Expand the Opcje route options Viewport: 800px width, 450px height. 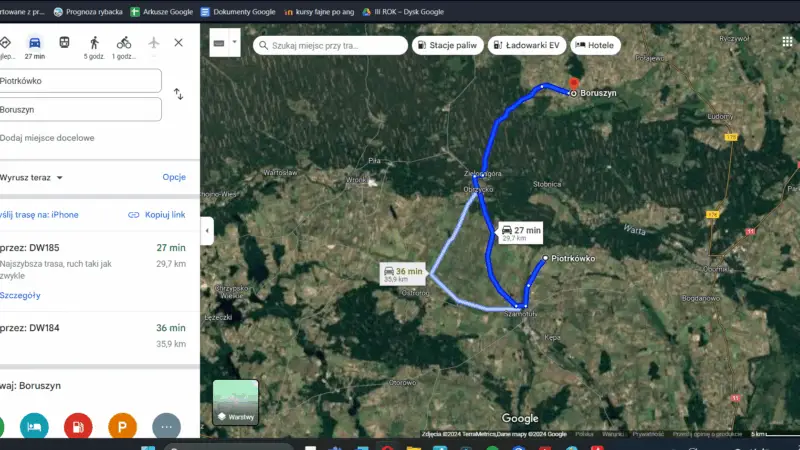[x=174, y=177]
